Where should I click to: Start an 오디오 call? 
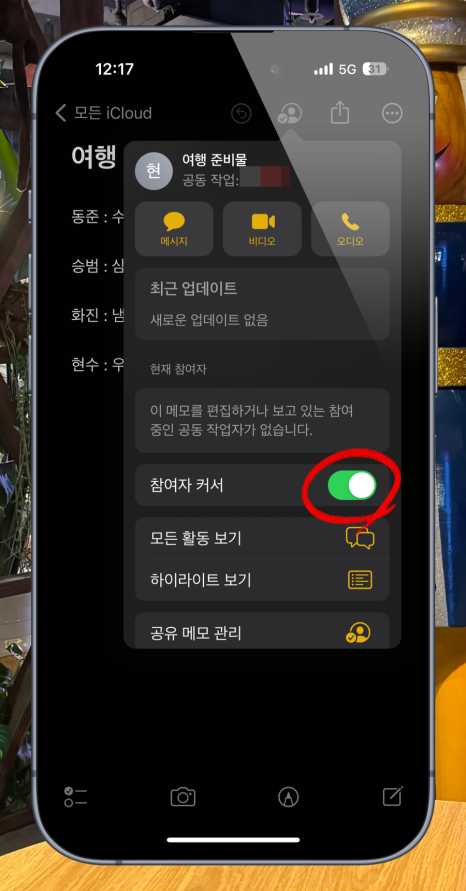(350, 229)
